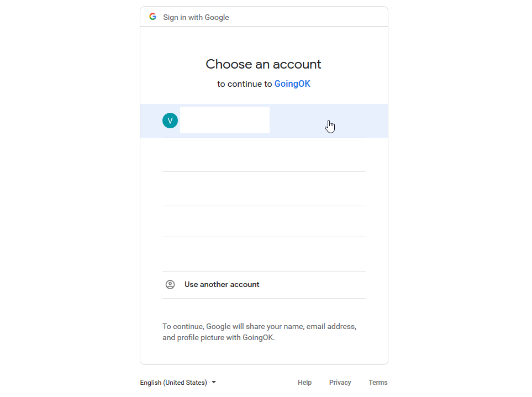Select the blank account row just below V account

pos(264,155)
